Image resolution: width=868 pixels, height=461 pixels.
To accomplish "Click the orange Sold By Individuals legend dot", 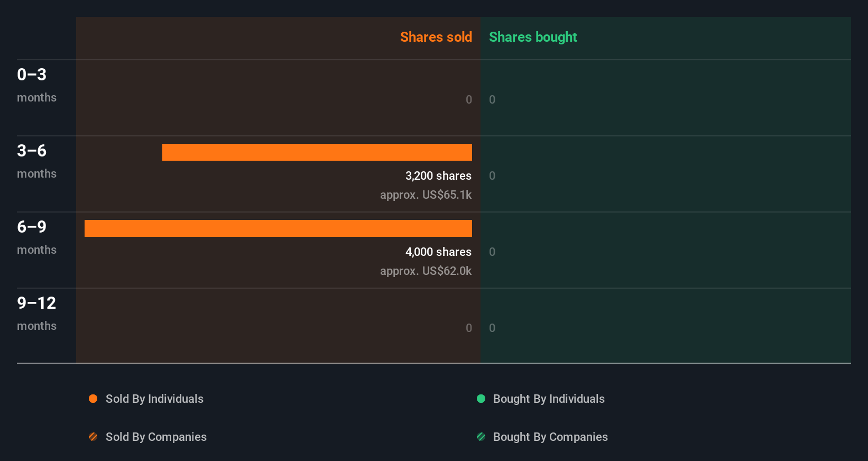I will click(93, 399).
